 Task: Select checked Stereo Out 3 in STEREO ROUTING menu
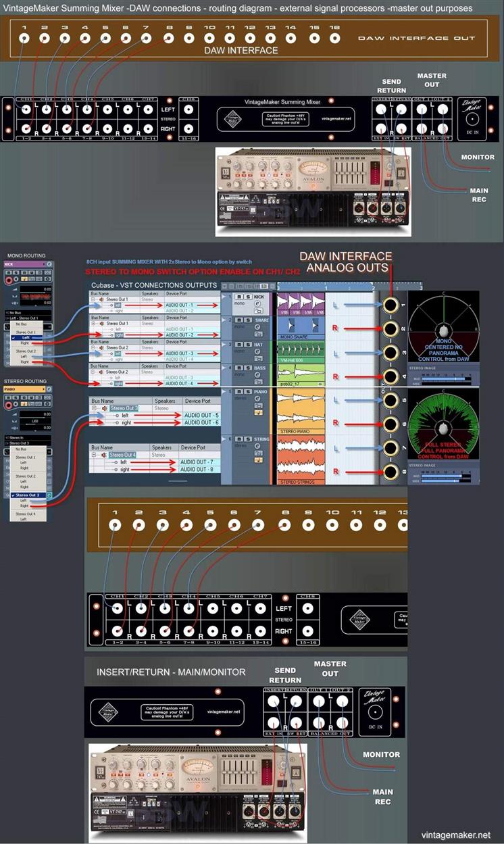(x=28, y=495)
